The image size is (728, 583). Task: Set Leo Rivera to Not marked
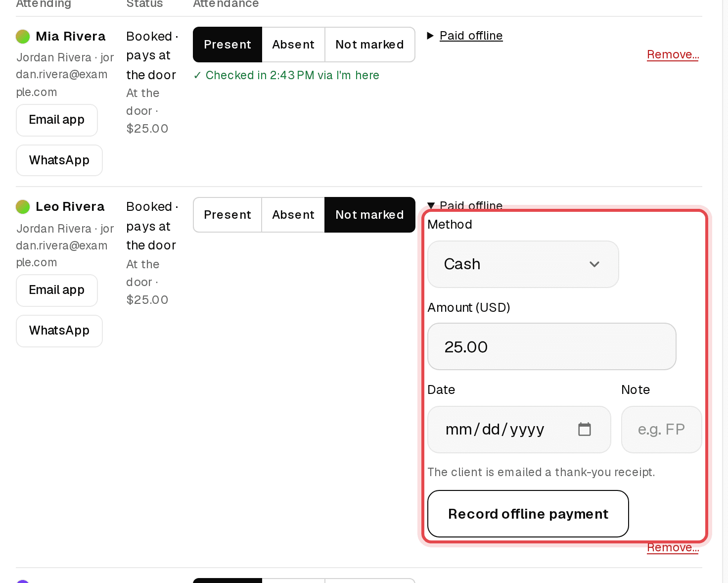369,215
